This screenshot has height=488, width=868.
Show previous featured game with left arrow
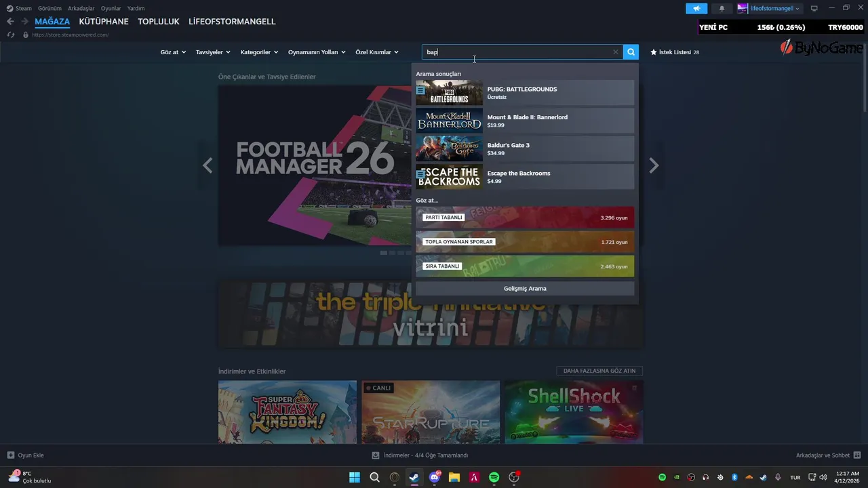208,165
